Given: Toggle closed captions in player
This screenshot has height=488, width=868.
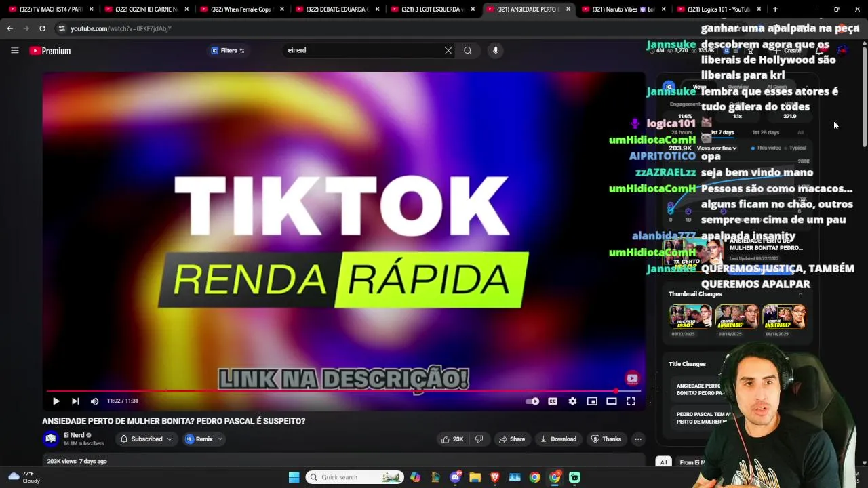Looking at the screenshot, I should 553,401.
